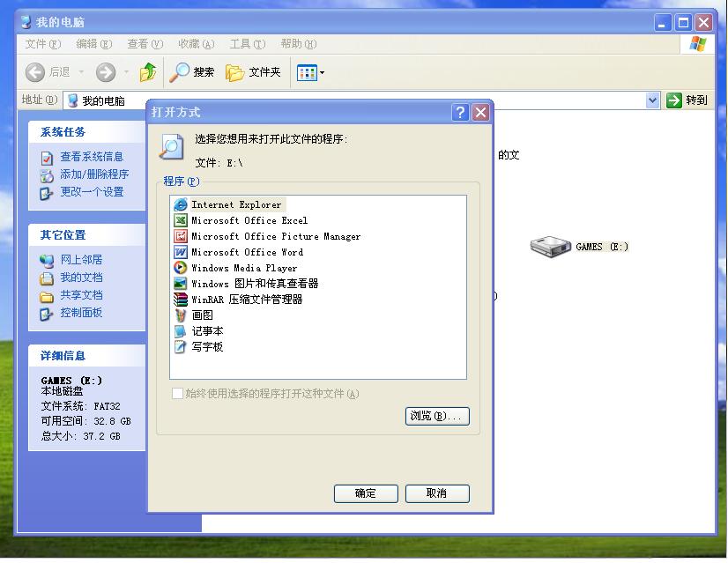Open the 文件(F) menu
This screenshot has height=563, width=728.
tap(42, 44)
